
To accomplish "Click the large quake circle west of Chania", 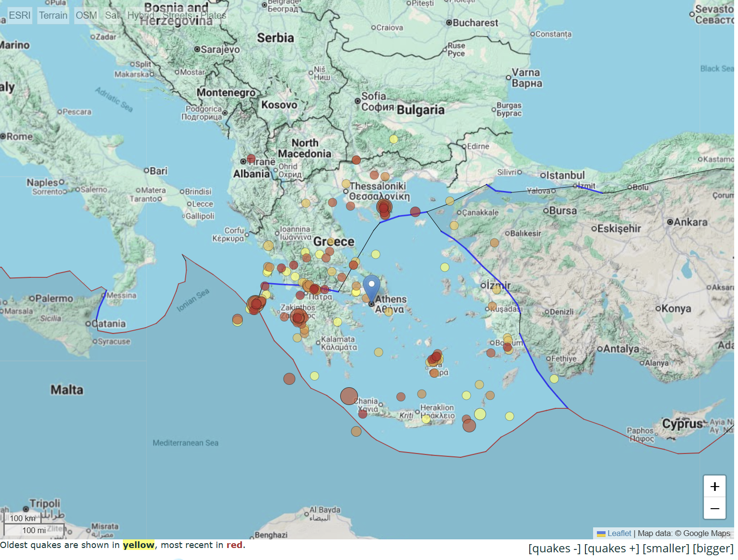I will [349, 396].
